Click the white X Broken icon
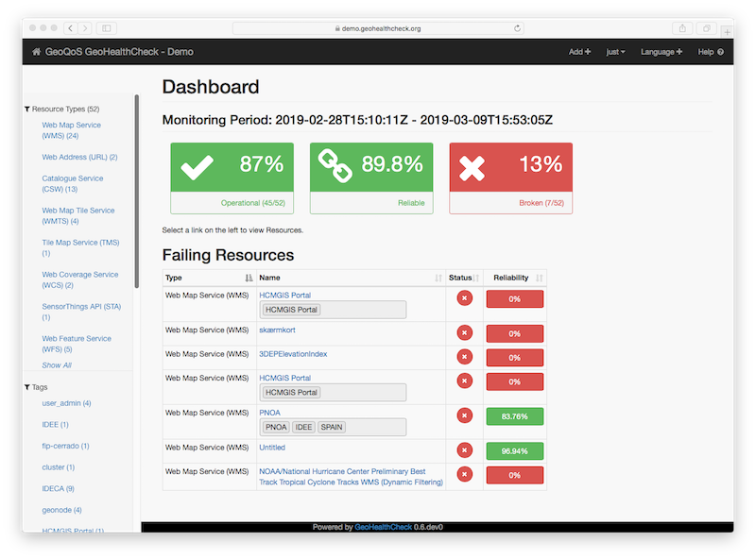The image size is (756, 559). (472, 167)
